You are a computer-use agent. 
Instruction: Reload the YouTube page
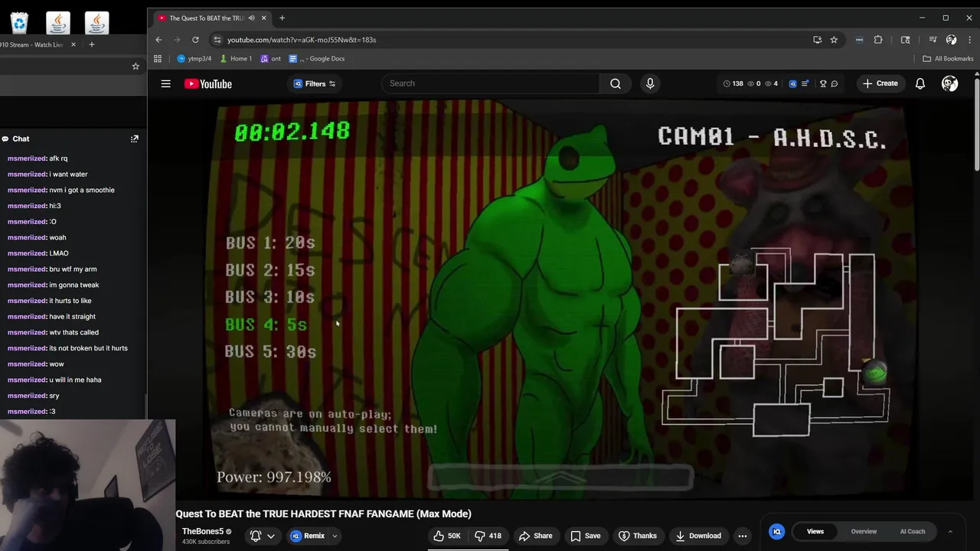point(195,40)
